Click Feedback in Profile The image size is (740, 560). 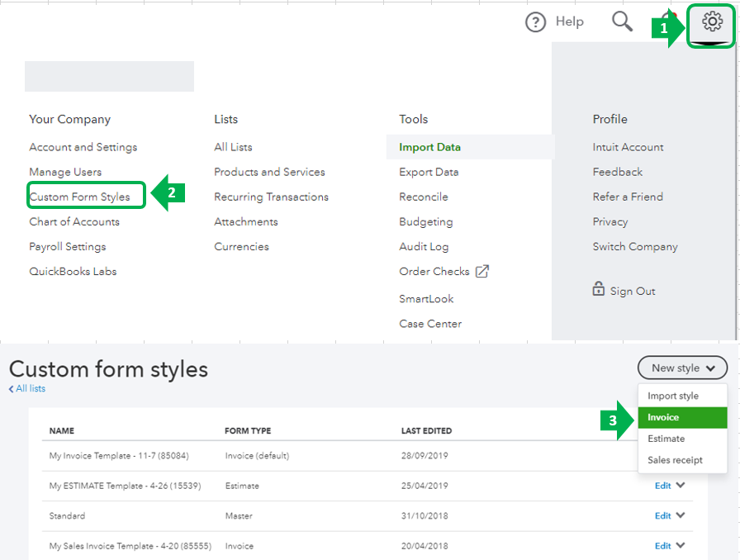[618, 172]
